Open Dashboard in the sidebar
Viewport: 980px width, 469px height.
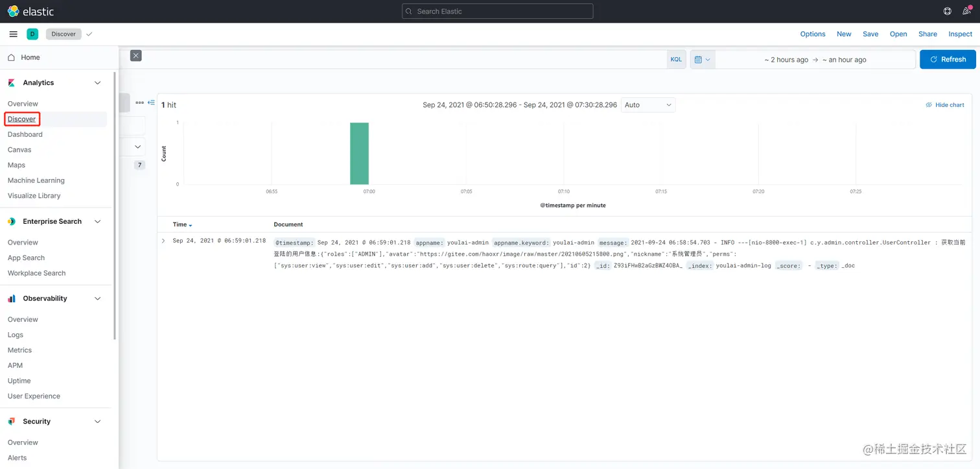pos(25,134)
